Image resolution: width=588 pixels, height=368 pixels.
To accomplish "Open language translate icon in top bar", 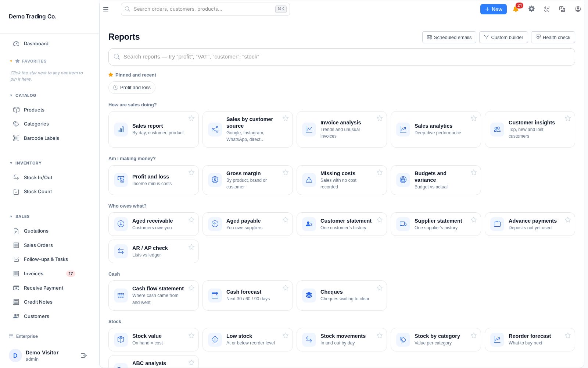I will 562,9.
